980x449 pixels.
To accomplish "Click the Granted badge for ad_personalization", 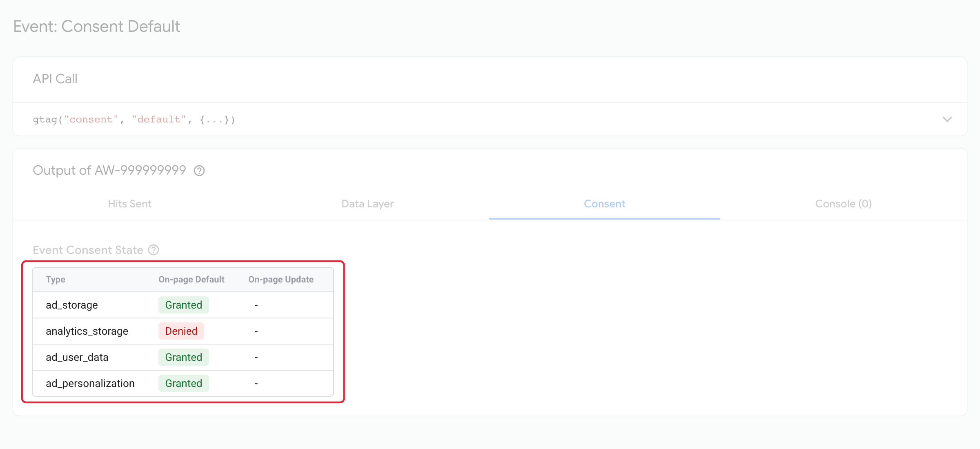I will click(184, 383).
